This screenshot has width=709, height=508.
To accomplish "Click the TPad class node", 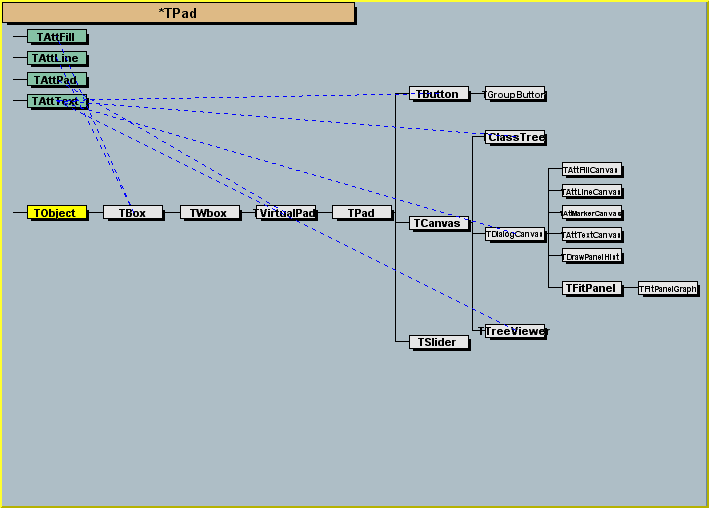I will (362, 213).
